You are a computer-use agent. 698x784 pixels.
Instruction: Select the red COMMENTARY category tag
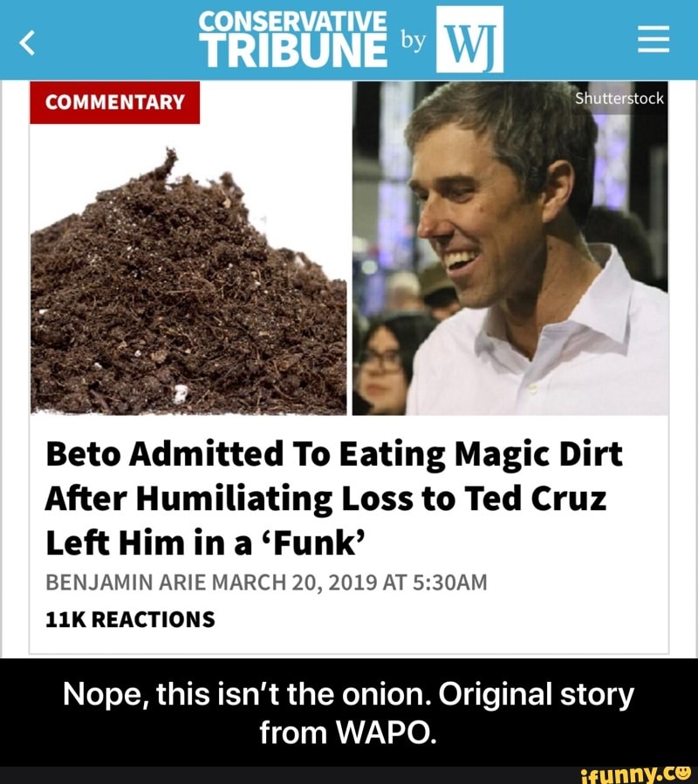(x=115, y=102)
